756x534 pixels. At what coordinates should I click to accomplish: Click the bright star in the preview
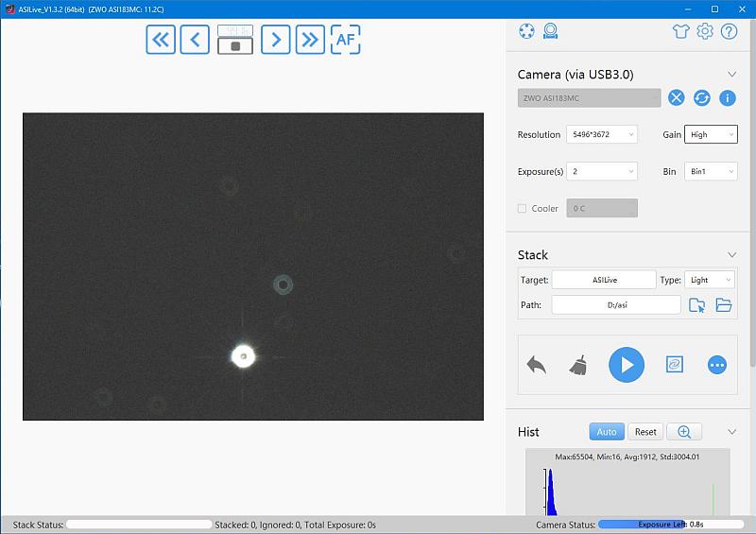243,356
